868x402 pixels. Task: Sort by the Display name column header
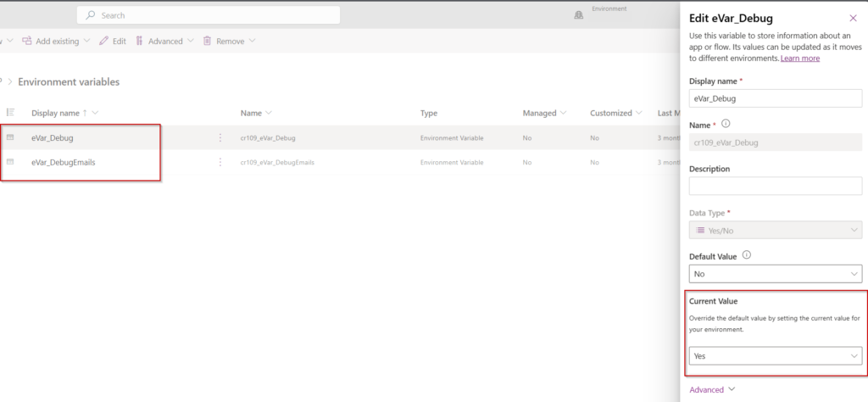click(x=56, y=113)
